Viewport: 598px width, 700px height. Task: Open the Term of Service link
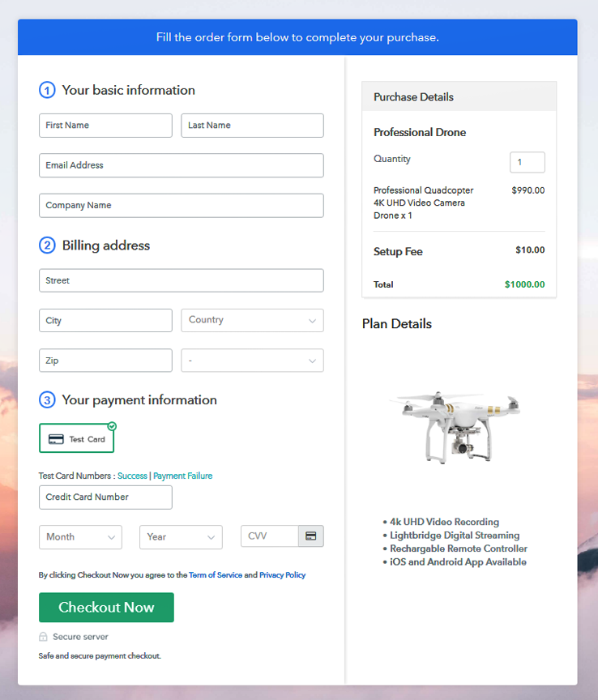(x=216, y=575)
